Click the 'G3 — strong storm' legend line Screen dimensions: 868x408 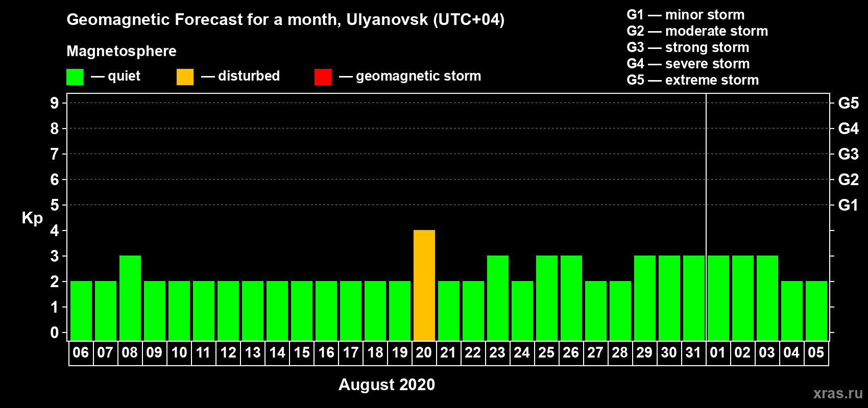688,47
